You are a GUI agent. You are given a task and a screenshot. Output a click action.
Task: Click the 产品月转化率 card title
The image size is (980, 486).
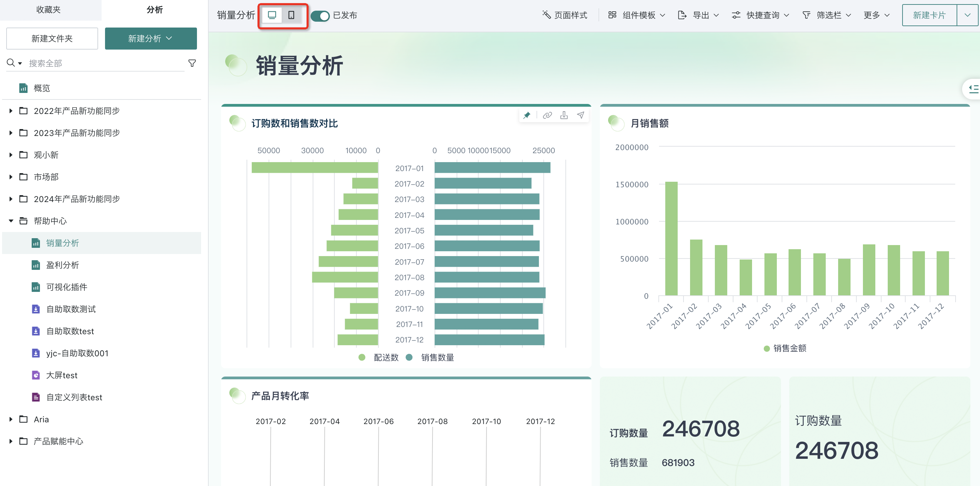click(x=280, y=396)
